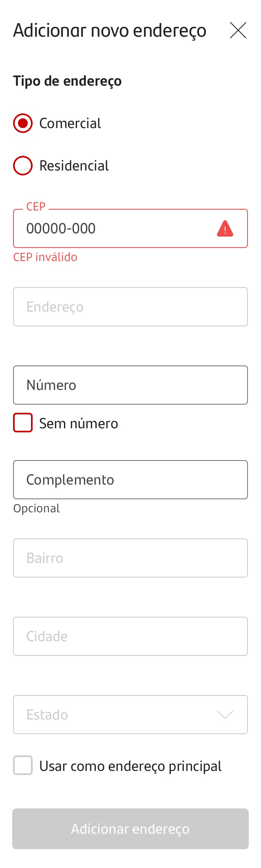261x868 pixels.
Task: Focus the Endereço text field
Action: [130, 307]
